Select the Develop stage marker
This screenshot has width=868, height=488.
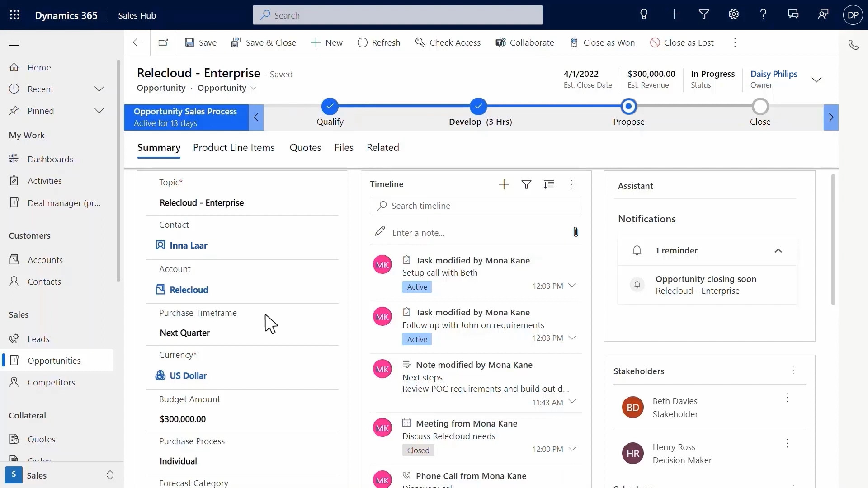[478, 107]
